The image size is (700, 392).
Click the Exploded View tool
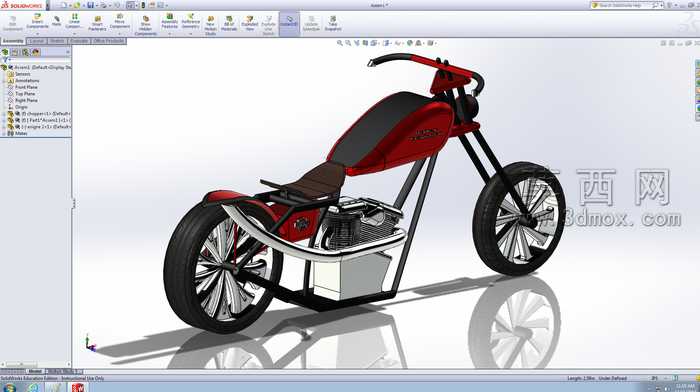pyautogui.click(x=250, y=24)
